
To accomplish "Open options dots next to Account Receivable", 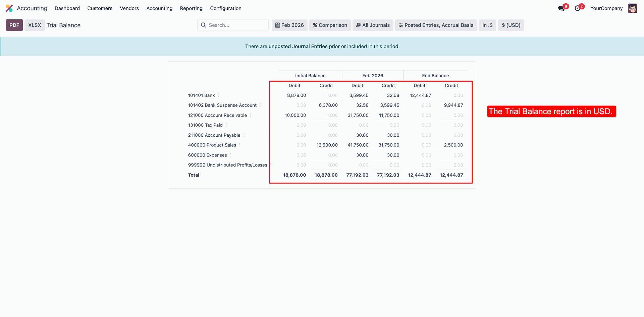I will (251, 115).
